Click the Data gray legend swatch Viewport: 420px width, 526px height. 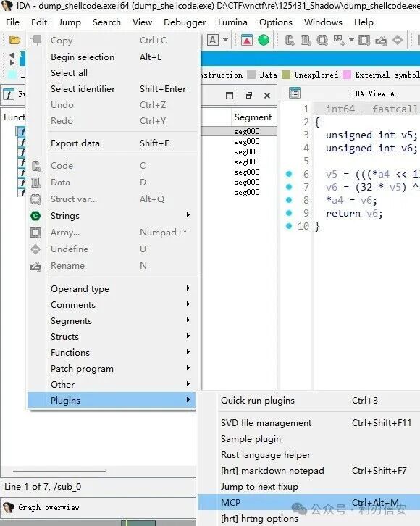[x=251, y=75]
